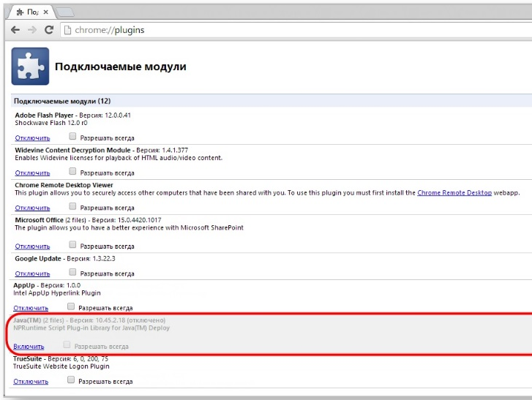Toggle "Разрешать всегда" for Microsoft Office plugin
Image resolution: width=532 pixels, height=400 pixels.
click(x=72, y=246)
